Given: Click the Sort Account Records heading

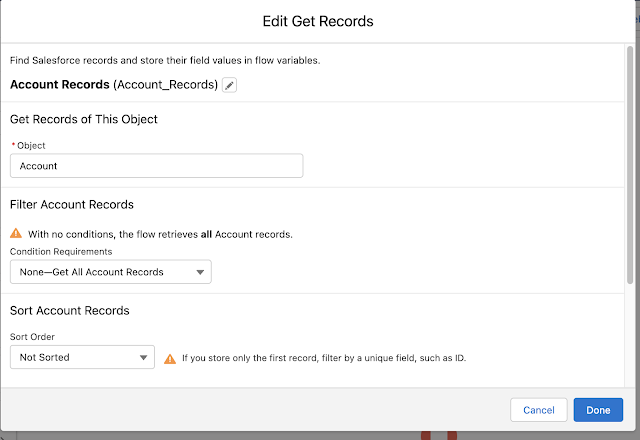Looking at the screenshot, I should [69, 311].
